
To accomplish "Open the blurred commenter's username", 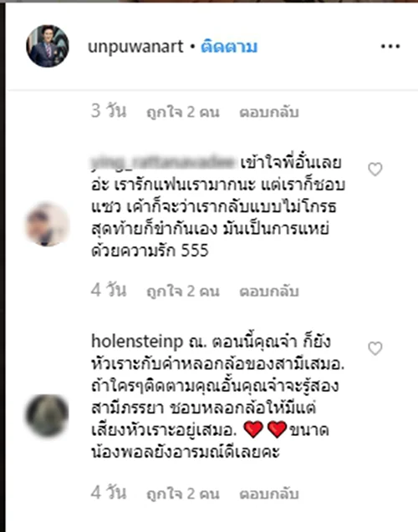I will tap(163, 163).
